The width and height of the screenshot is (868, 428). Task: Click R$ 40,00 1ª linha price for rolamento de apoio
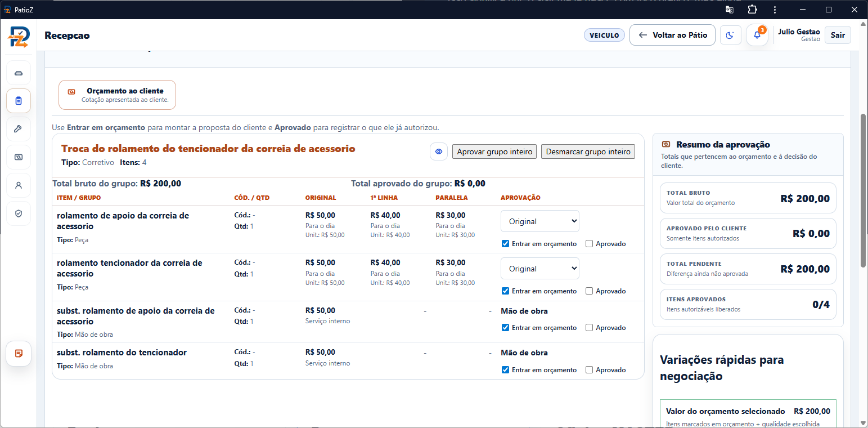pos(385,215)
